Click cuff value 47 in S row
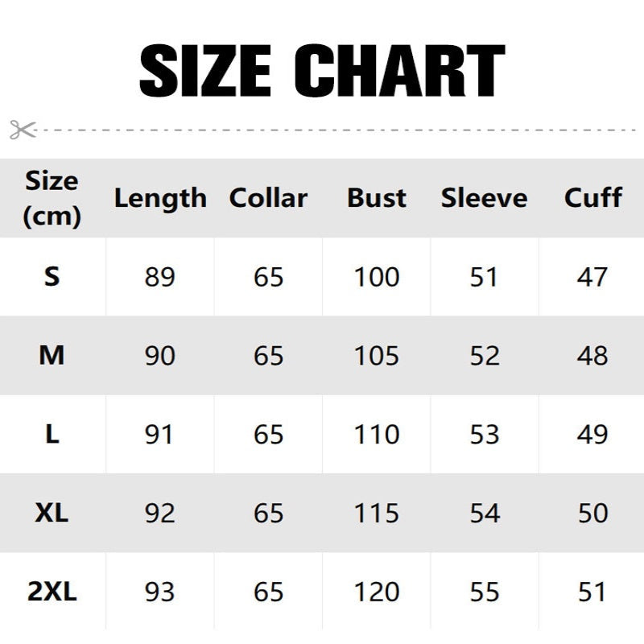644x644 pixels. pos(592,277)
